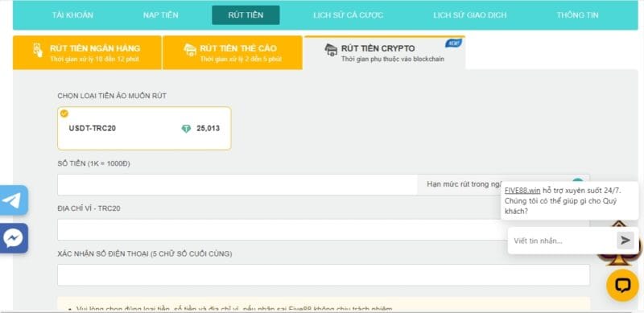The width and height of the screenshot is (644, 313).
Task: Click the NEW badge on crypto tab
Action: click(454, 43)
